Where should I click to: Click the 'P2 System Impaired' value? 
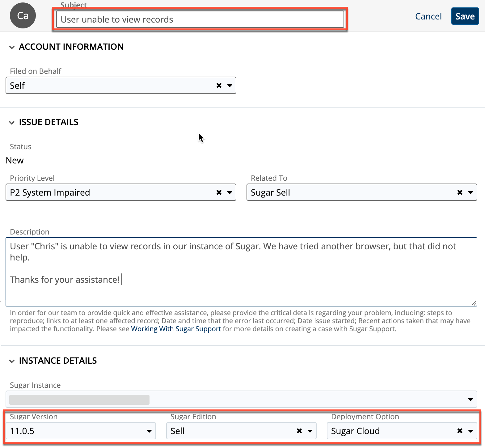coord(50,192)
